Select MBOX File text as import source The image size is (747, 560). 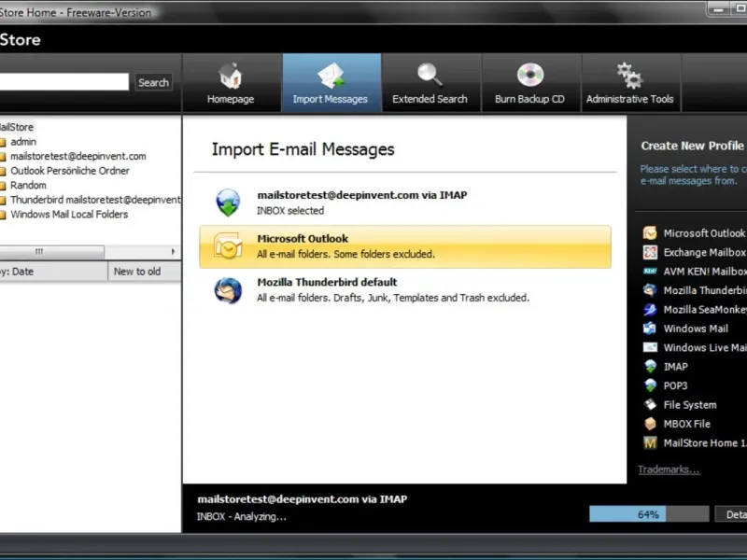pyautogui.click(x=687, y=424)
